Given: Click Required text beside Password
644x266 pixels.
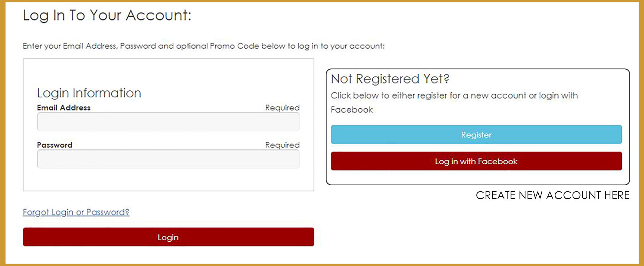Looking at the screenshot, I should (282, 145).
